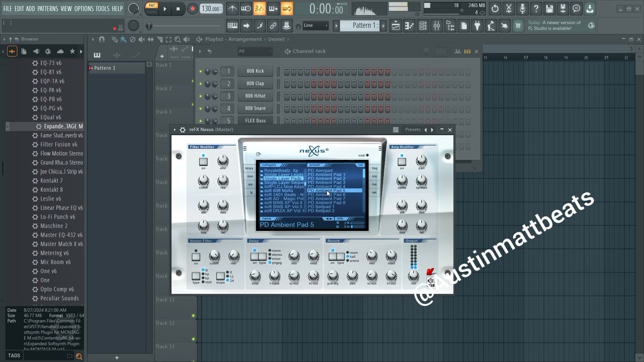Open the EDIT menu

(x=19, y=9)
